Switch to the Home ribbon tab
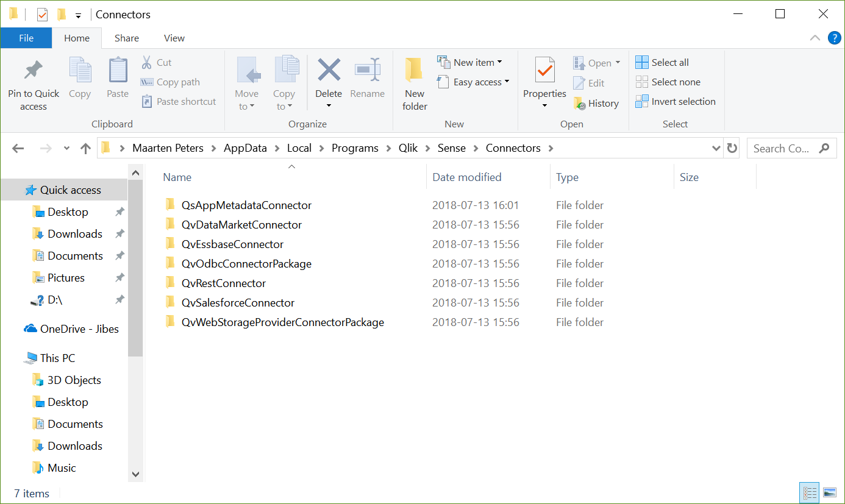Viewport: 845px width, 504px height. [77, 38]
